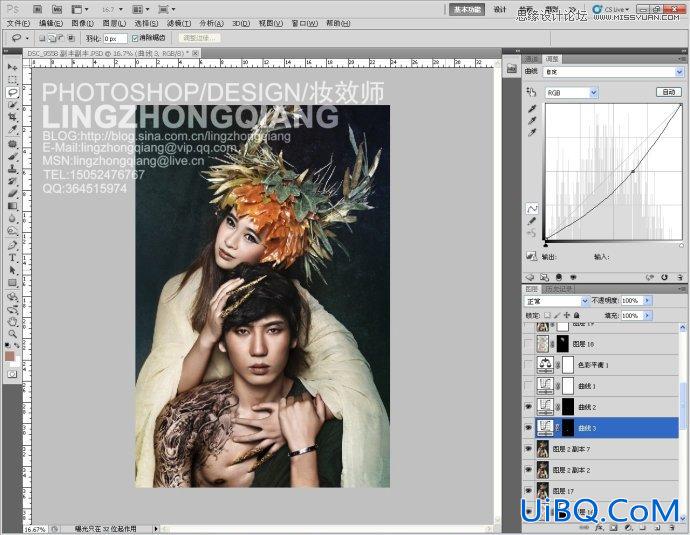690x535 pixels.
Task: Click the feather input field
Action: pyautogui.click(x=115, y=38)
